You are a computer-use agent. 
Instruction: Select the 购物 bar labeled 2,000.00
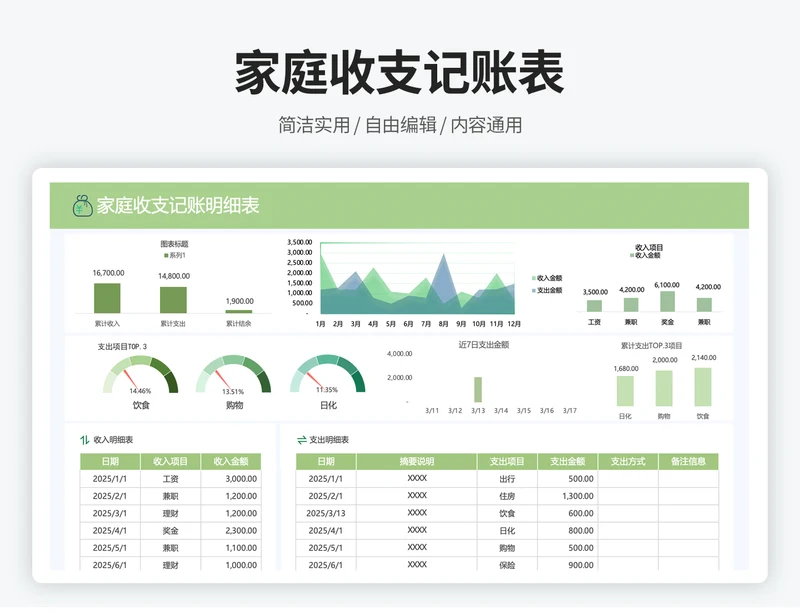664,388
